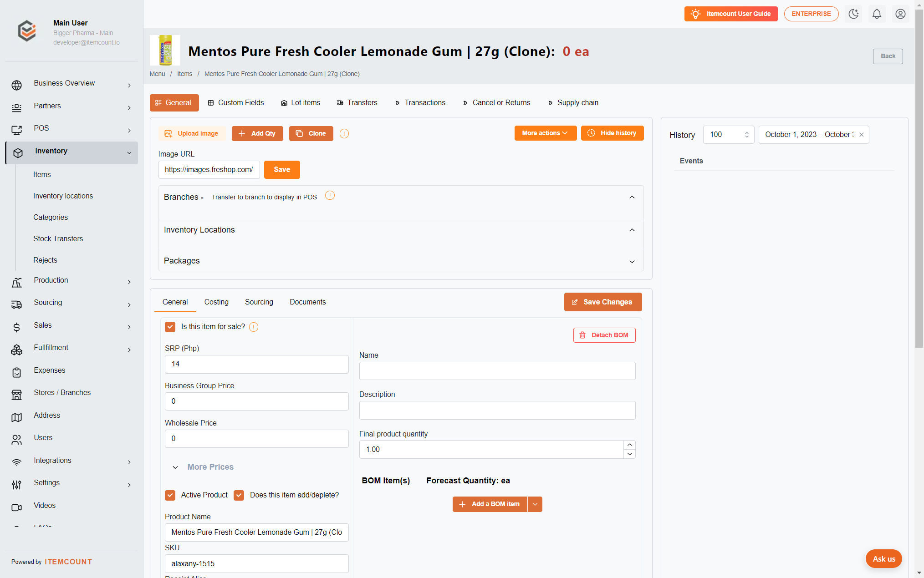Uncheck 'Is this item for sale?' checkbox
924x578 pixels.
click(x=170, y=327)
